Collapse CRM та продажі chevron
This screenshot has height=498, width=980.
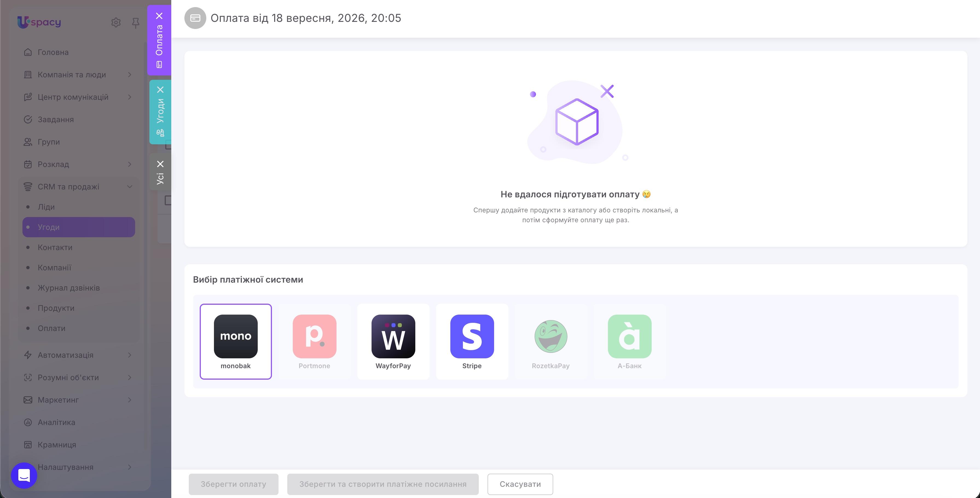[130, 187]
